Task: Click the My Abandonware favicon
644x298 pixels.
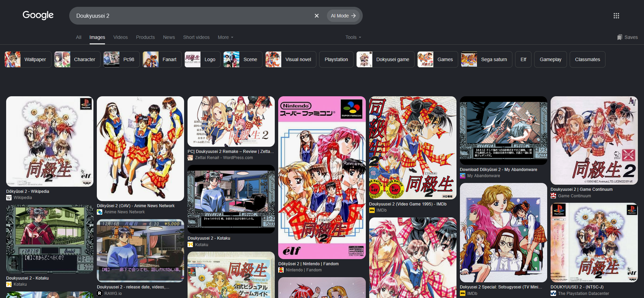Action: point(463,176)
